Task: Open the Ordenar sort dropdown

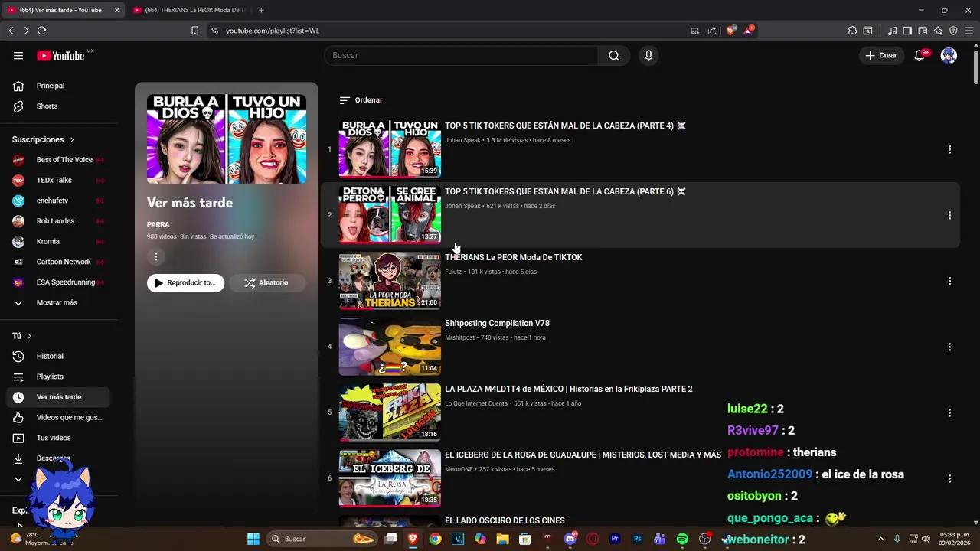Action: [x=361, y=100]
